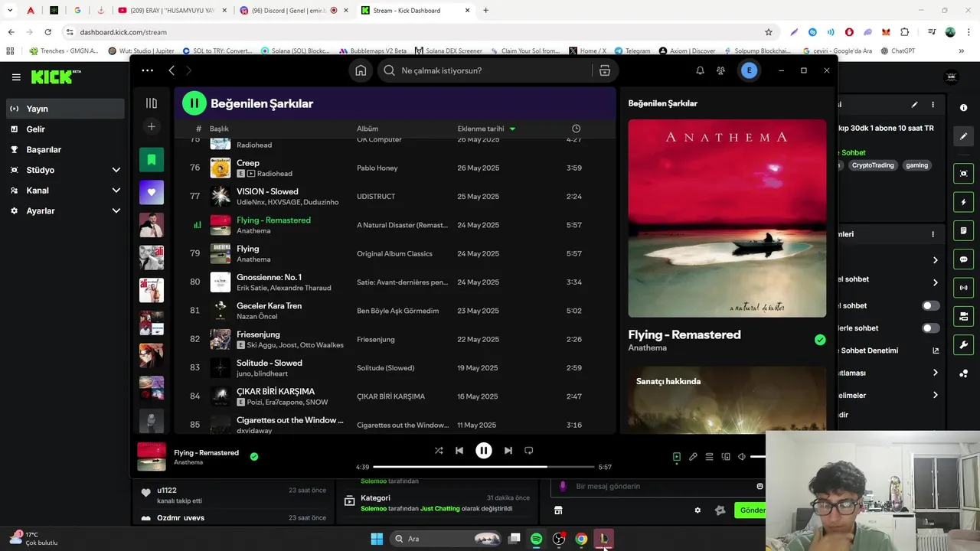Open Gelir in Kick sidebar
This screenshot has height=551, width=980.
[x=65, y=129]
